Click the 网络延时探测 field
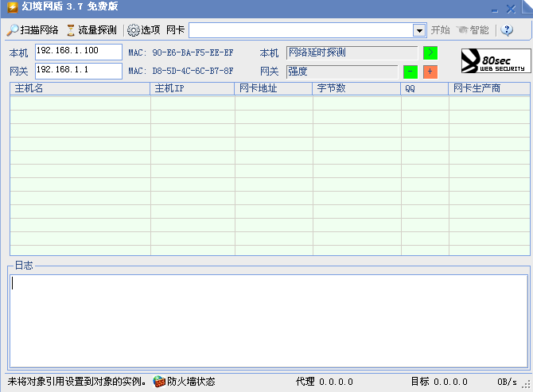The width and height of the screenshot is (533, 392). coord(352,52)
